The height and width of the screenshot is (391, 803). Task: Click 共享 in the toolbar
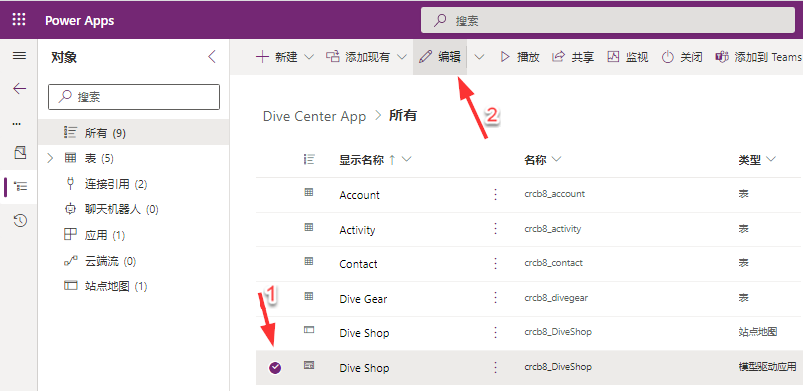pyautogui.click(x=573, y=57)
